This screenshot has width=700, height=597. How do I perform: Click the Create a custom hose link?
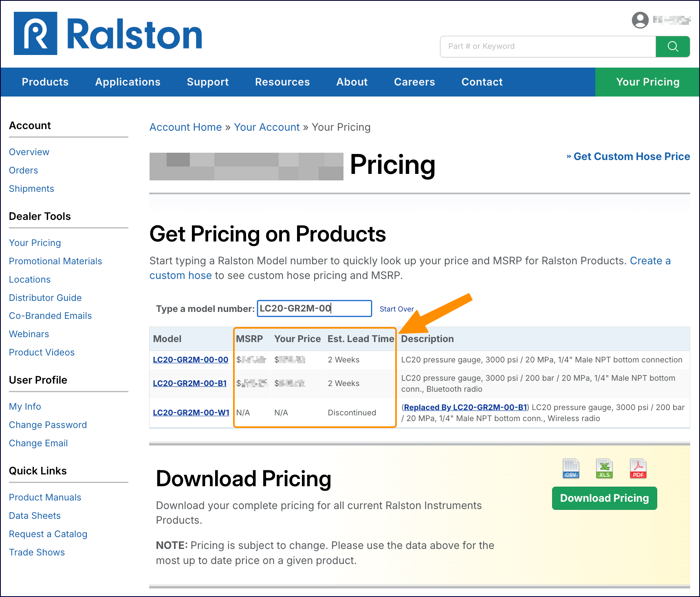[650, 261]
